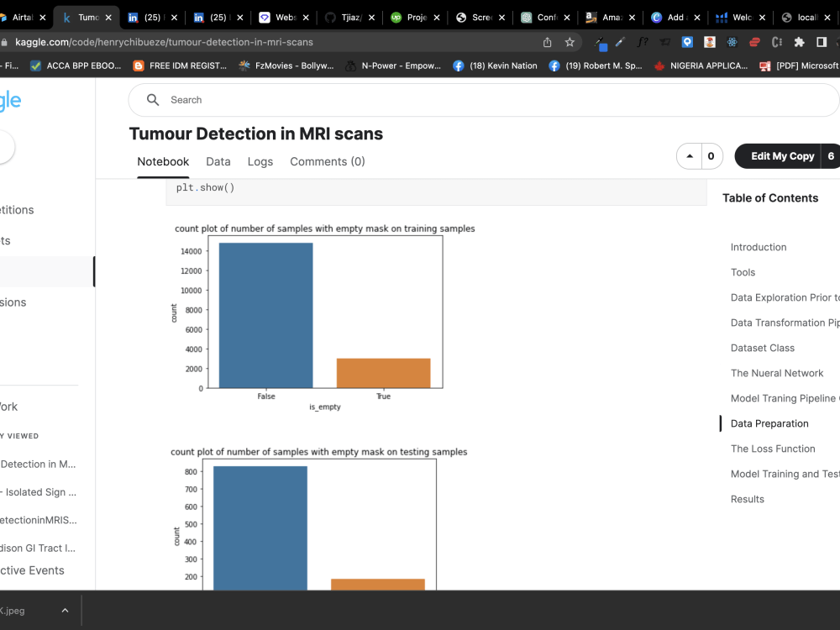Click the orange avatar extension icon
840x630 pixels.
click(710, 42)
